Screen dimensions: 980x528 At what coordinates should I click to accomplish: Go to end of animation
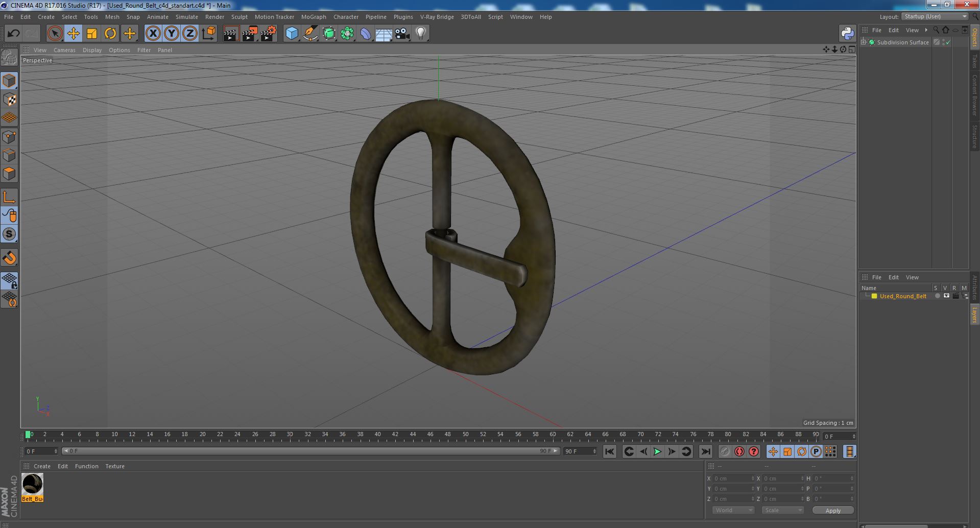705,451
